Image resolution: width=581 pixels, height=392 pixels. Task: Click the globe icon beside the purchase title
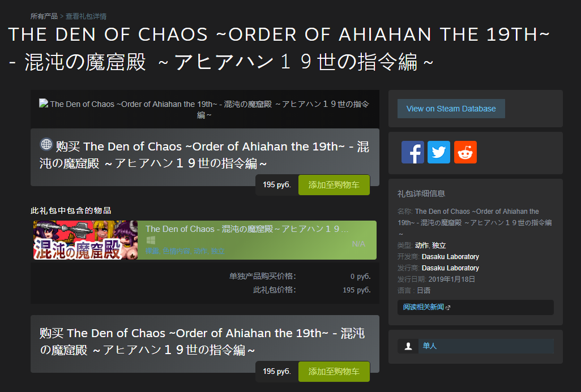click(46, 144)
